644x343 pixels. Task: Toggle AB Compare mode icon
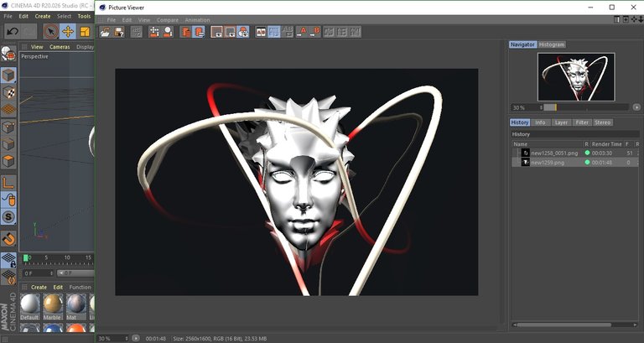click(261, 32)
